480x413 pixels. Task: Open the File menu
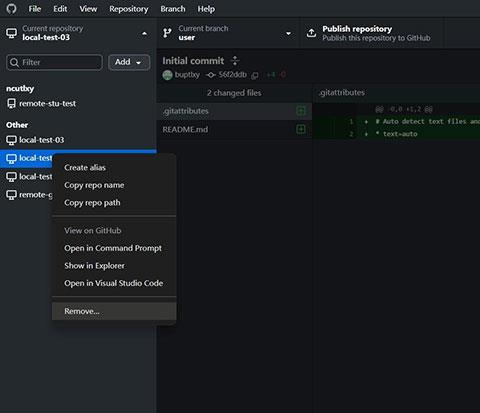click(x=35, y=9)
